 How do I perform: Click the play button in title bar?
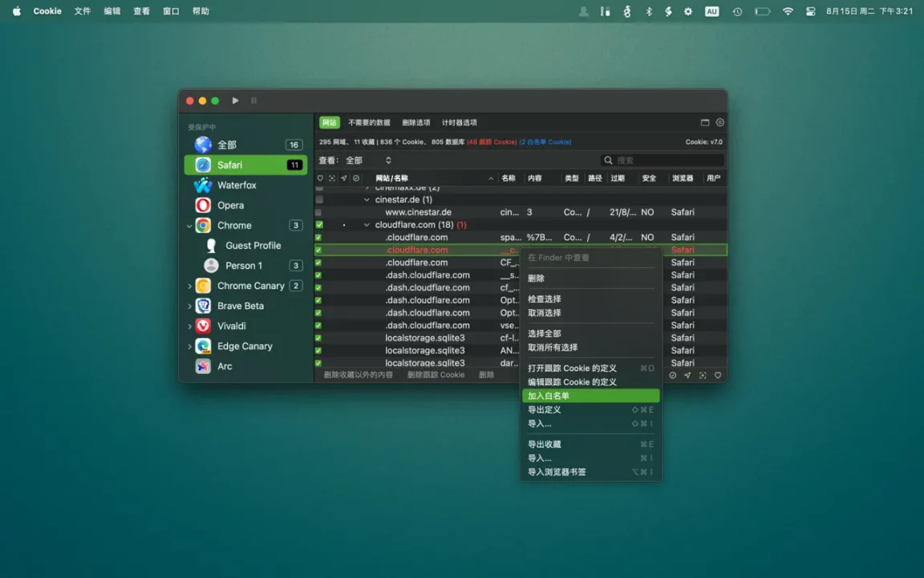coord(235,101)
